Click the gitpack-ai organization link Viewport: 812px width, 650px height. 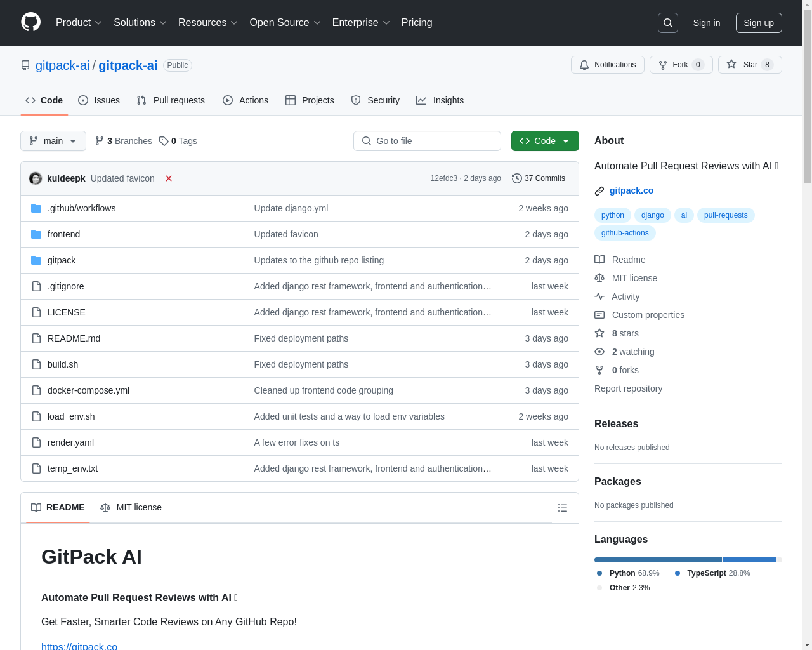pyautogui.click(x=63, y=65)
